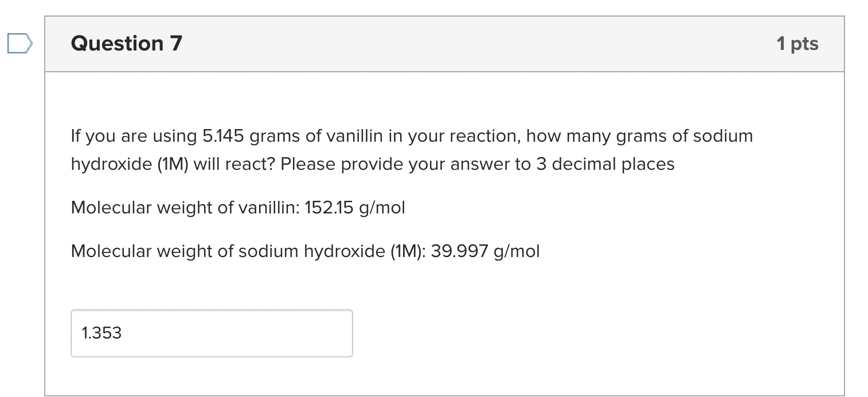Image resolution: width=868 pixels, height=397 pixels.
Task: Click the sodium hydroxide molecular weight line
Action: tap(304, 251)
